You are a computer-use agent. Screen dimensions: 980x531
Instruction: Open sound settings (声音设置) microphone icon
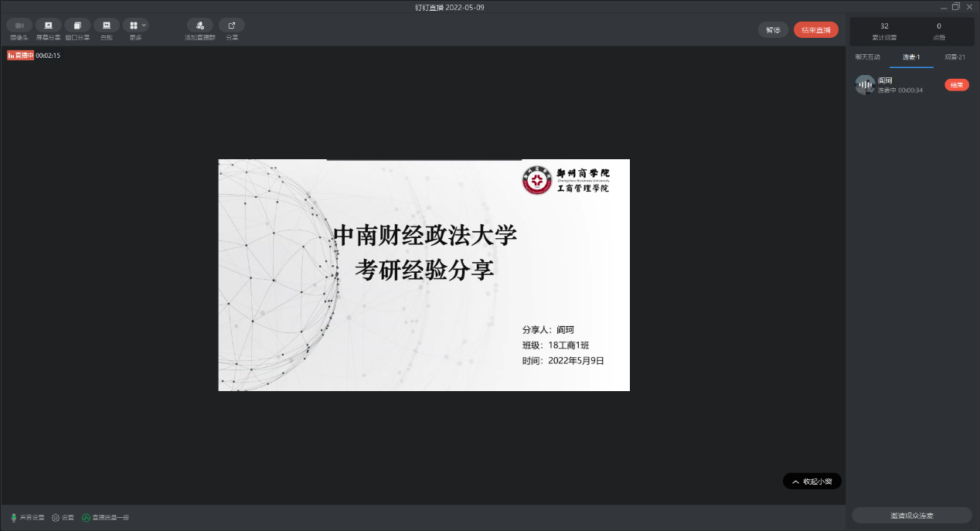pos(14,518)
